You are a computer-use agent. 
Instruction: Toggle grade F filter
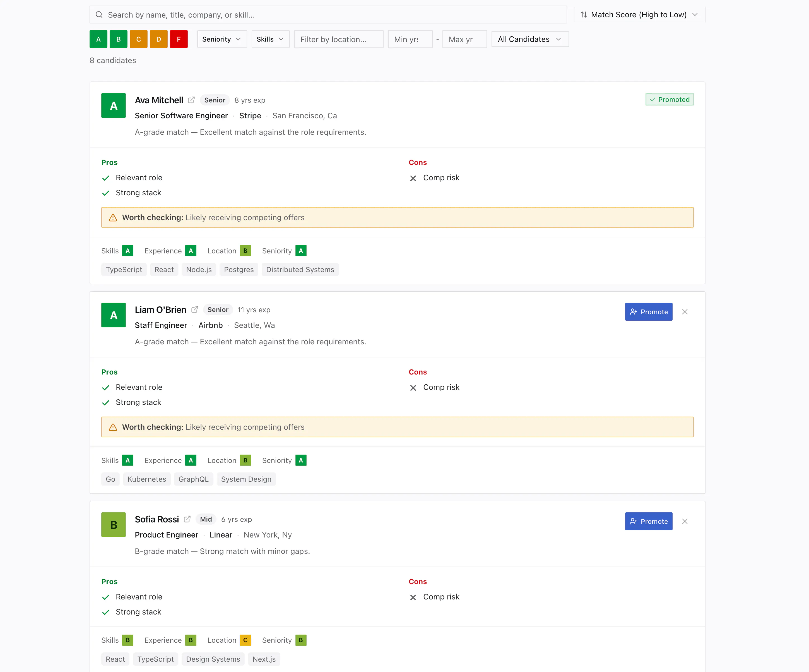179,39
